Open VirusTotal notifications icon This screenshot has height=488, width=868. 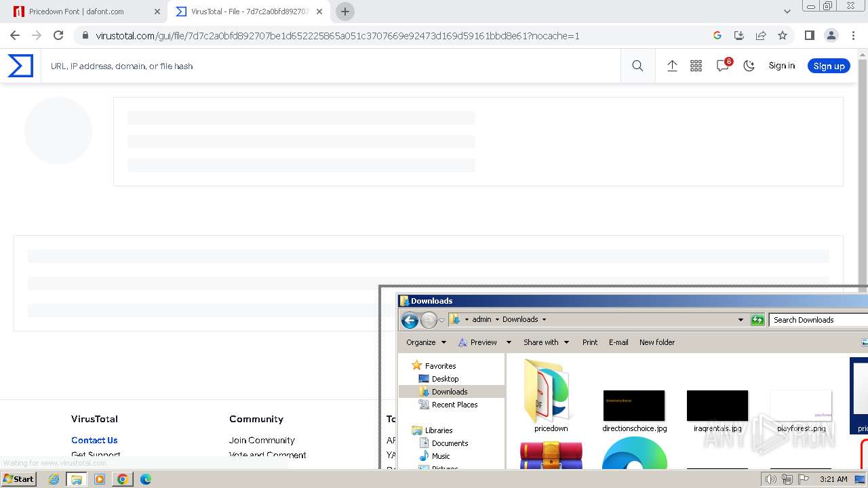point(723,65)
